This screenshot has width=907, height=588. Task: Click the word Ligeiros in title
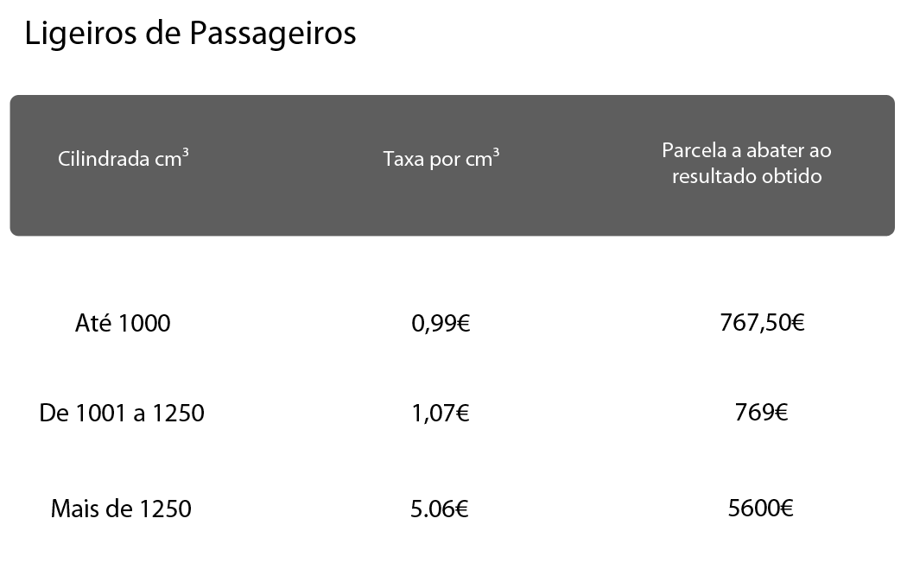point(80,34)
